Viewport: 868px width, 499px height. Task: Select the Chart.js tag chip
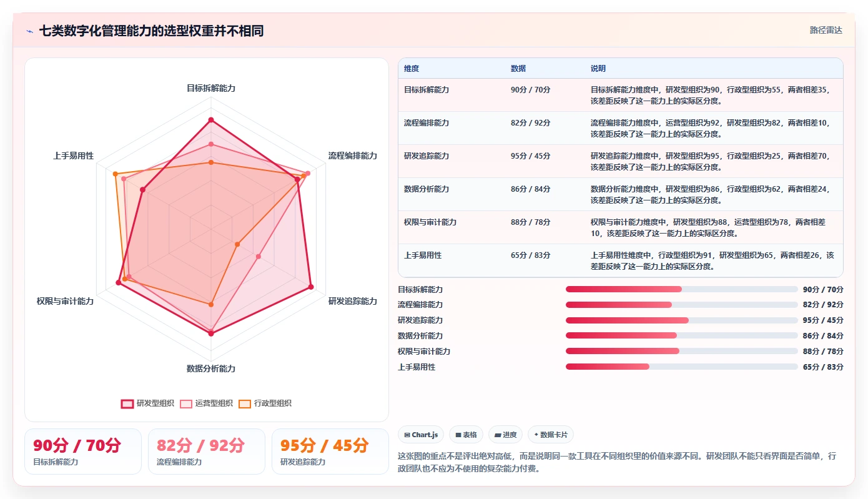tap(421, 435)
